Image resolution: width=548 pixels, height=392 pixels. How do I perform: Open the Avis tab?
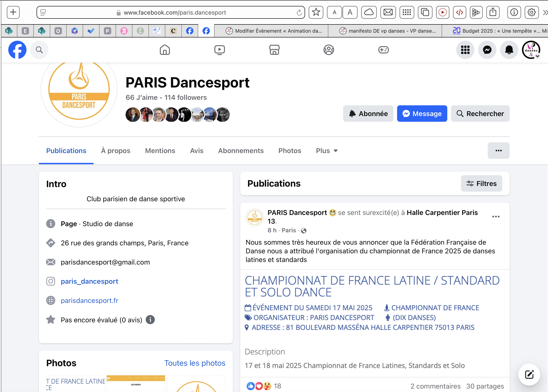tap(197, 151)
